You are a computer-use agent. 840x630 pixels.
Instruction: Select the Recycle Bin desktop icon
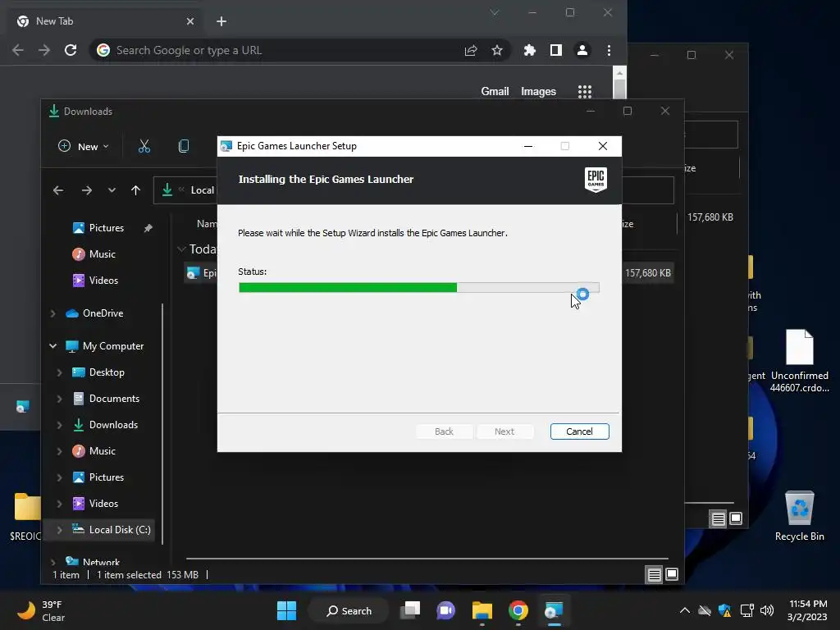799,517
